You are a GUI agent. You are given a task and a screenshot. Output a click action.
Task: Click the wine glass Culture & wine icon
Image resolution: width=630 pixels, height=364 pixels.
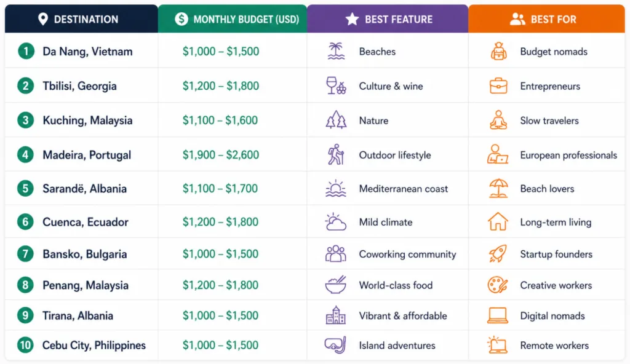[336, 85]
